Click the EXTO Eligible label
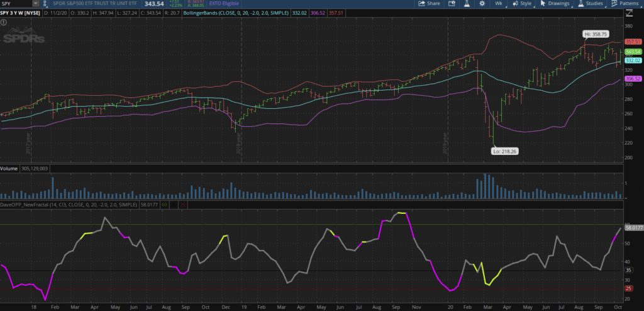The image size is (644, 311). pos(223,3)
